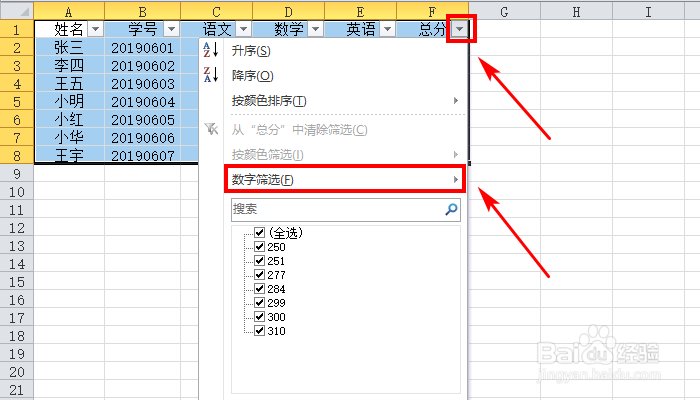The height and width of the screenshot is (400, 700).
Task: Click the sort ascending A-Z icon
Action: pyautogui.click(x=211, y=50)
